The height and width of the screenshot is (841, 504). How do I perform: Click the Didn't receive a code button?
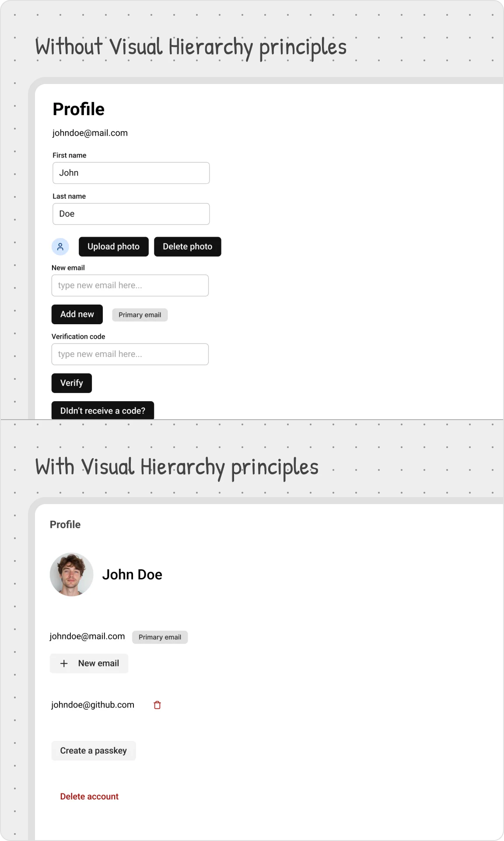103,410
